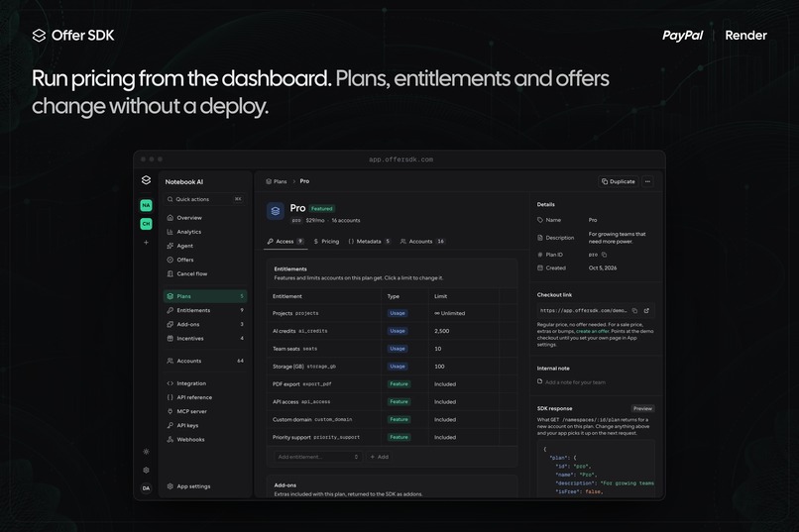Image resolution: width=799 pixels, height=532 pixels.
Task: Open the Render logo link
Action: click(745, 35)
